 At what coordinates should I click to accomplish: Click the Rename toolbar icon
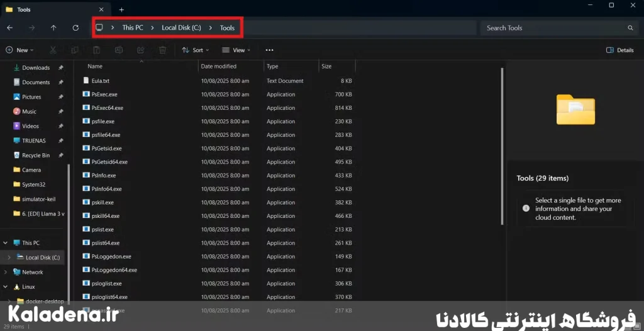pyautogui.click(x=119, y=50)
